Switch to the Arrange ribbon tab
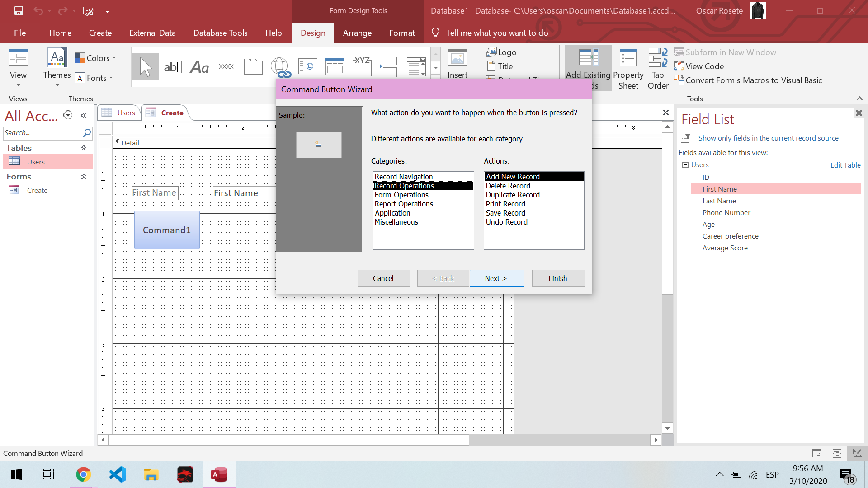This screenshot has height=488, width=868. click(357, 33)
